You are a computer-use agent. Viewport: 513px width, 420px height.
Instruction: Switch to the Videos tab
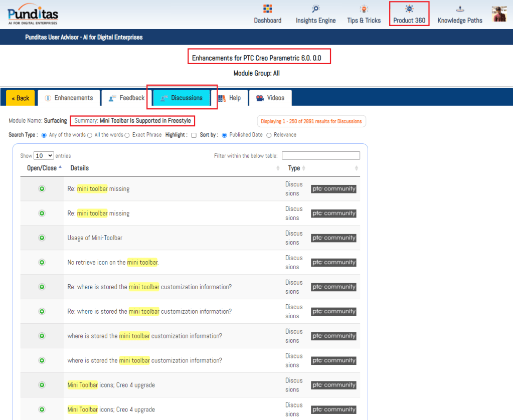270,98
